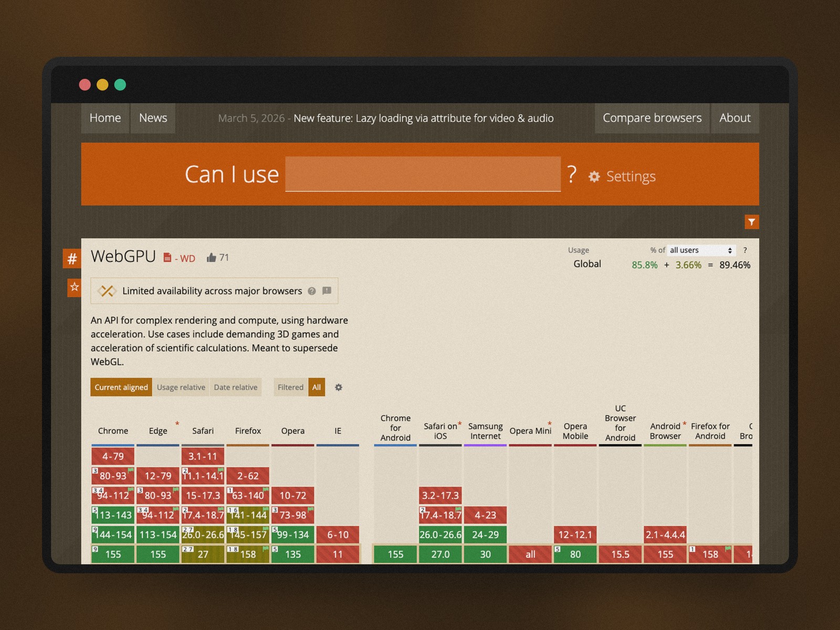This screenshot has width=840, height=630.
Task: Click the 85.8% global usage value
Action: coord(645,265)
